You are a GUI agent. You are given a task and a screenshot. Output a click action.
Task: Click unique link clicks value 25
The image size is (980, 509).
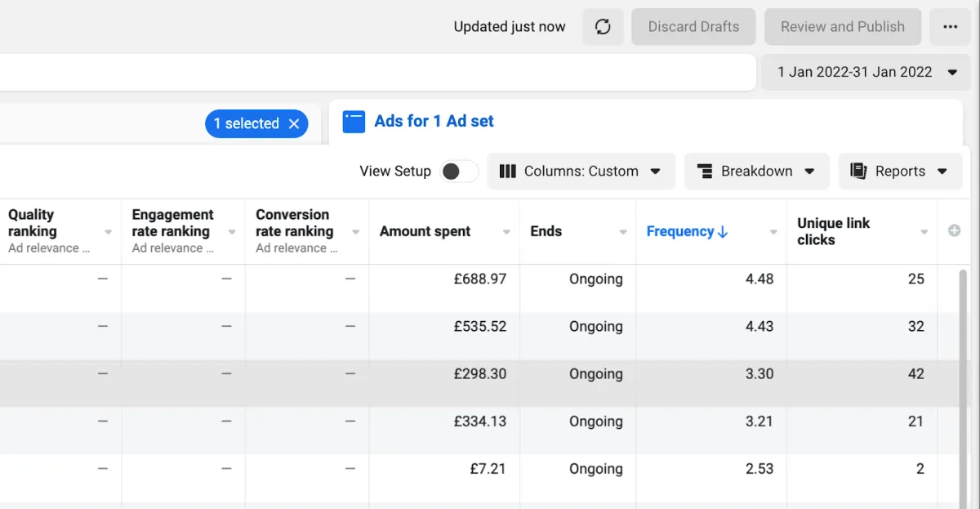pyautogui.click(x=915, y=279)
